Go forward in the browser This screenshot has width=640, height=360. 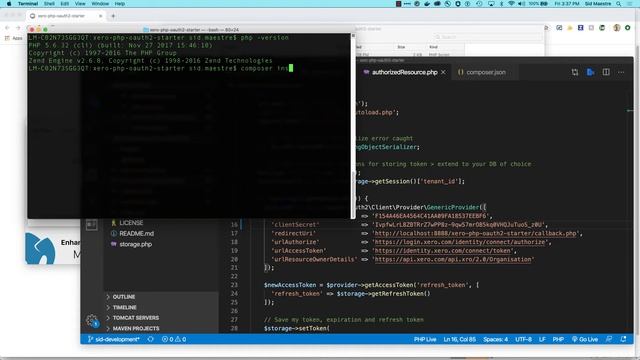click(x=18, y=28)
